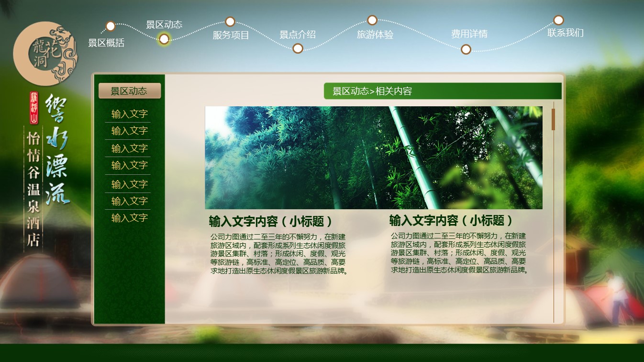
Task: Click the circle marker below 景点介绍
Action: pyautogui.click(x=298, y=48)
